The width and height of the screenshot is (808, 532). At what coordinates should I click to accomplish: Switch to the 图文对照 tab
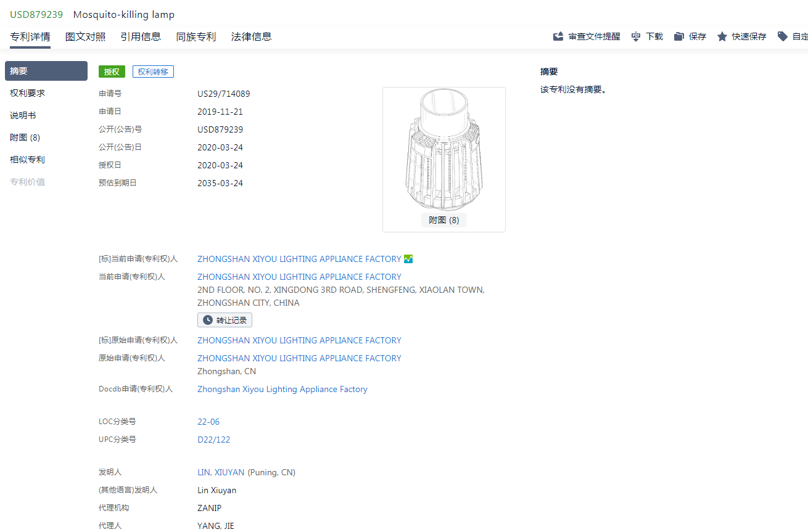(86, 36)
